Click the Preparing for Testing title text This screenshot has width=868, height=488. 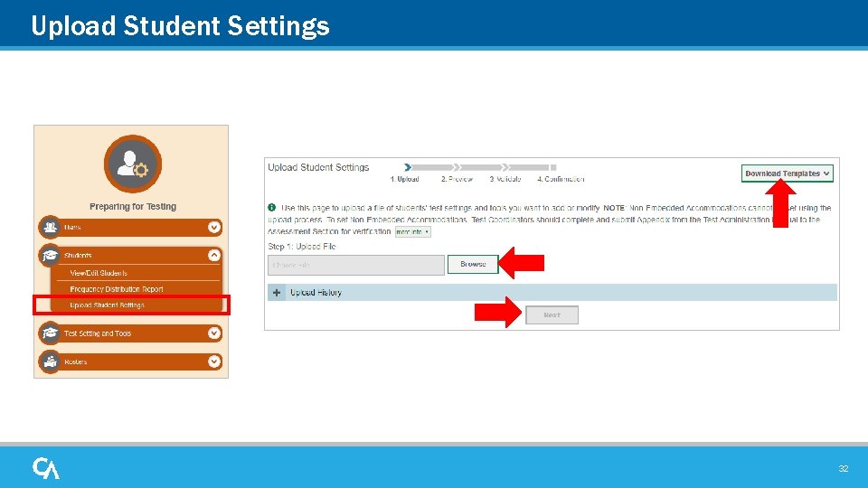coord(133,206)
